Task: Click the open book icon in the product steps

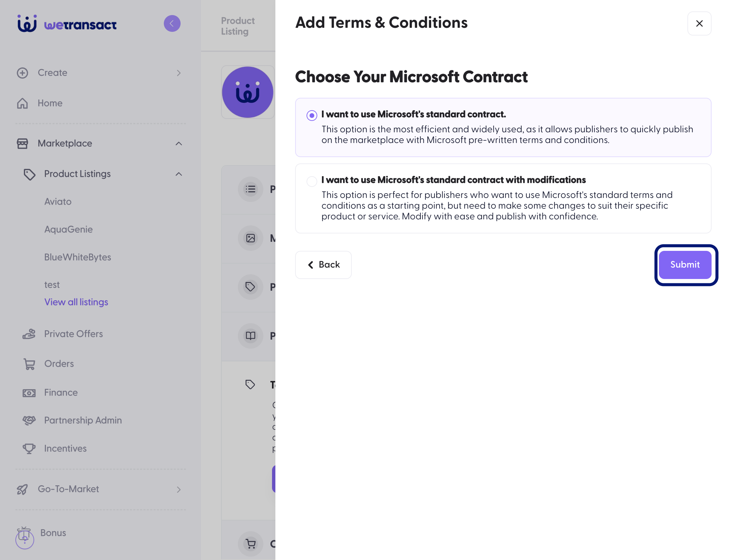Action: (x=250, y=336)
